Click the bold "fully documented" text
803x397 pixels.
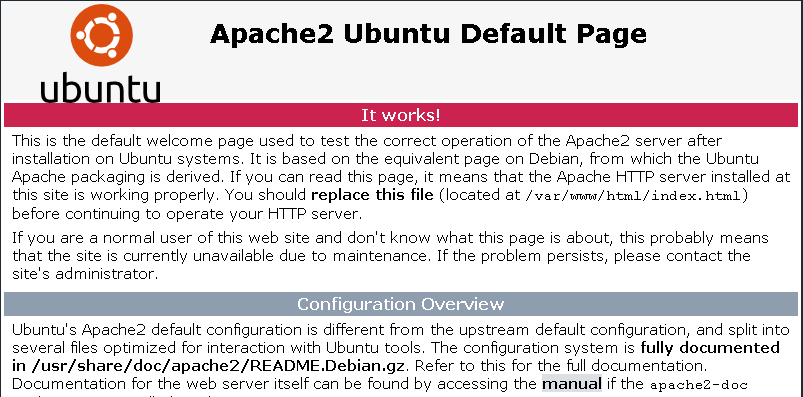[x=710, y=348]
